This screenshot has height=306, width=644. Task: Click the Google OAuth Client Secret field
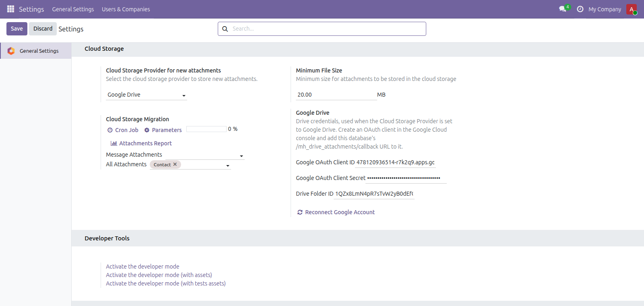click(x=407, y=178)
